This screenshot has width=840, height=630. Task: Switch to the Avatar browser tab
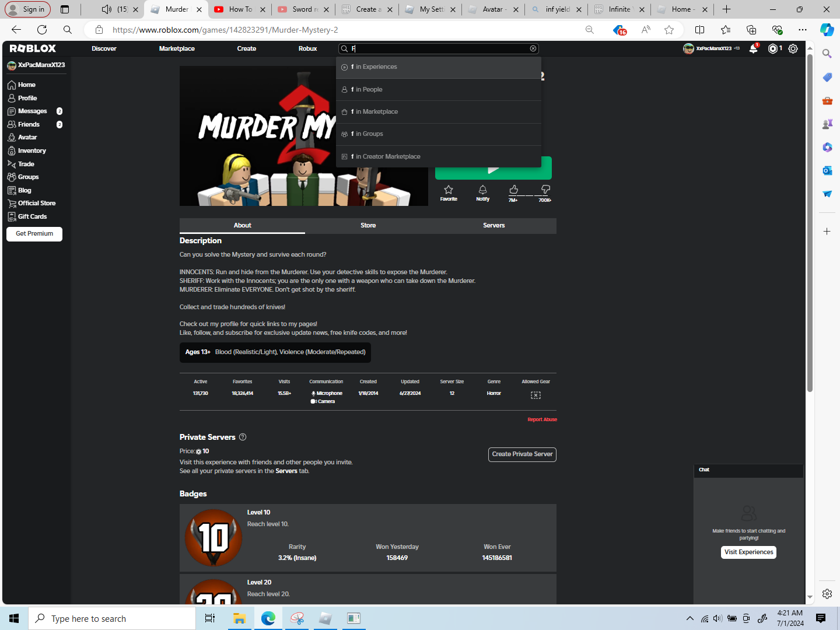(x=493, y=9)
